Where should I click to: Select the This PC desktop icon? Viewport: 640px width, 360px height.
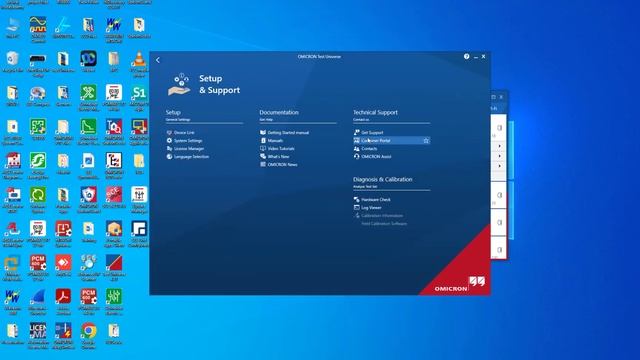tap(13, 28)
